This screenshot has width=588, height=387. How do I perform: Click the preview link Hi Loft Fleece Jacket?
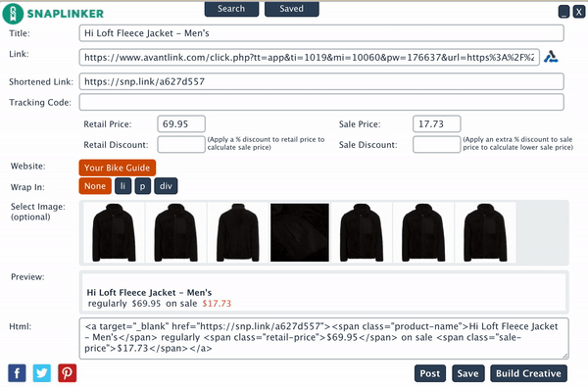point(149,293)
